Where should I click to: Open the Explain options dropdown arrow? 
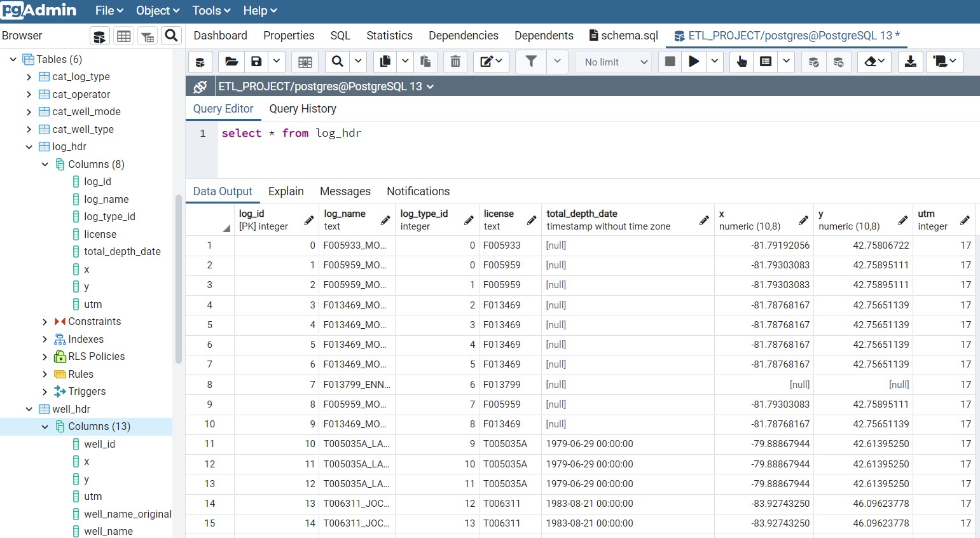(787, 62)
